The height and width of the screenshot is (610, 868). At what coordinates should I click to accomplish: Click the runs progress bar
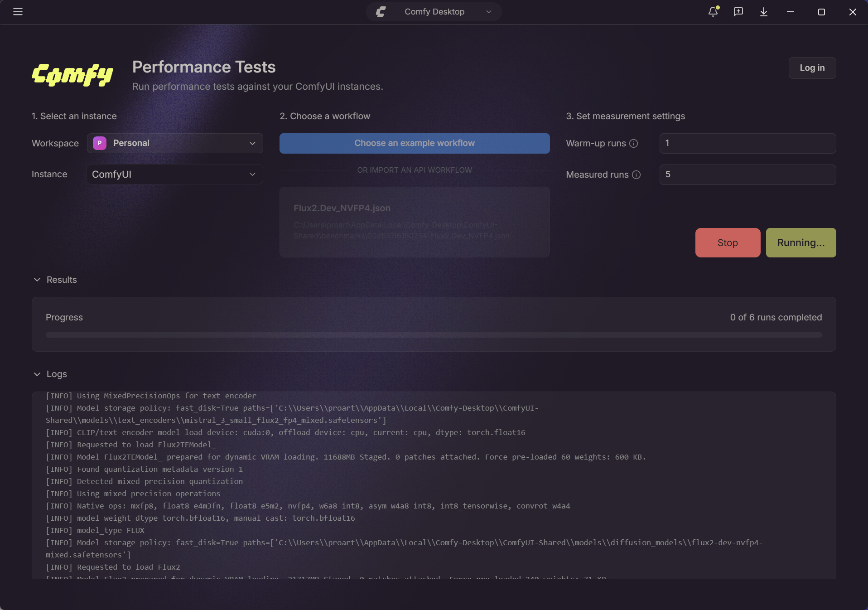[x=434, y=335]
